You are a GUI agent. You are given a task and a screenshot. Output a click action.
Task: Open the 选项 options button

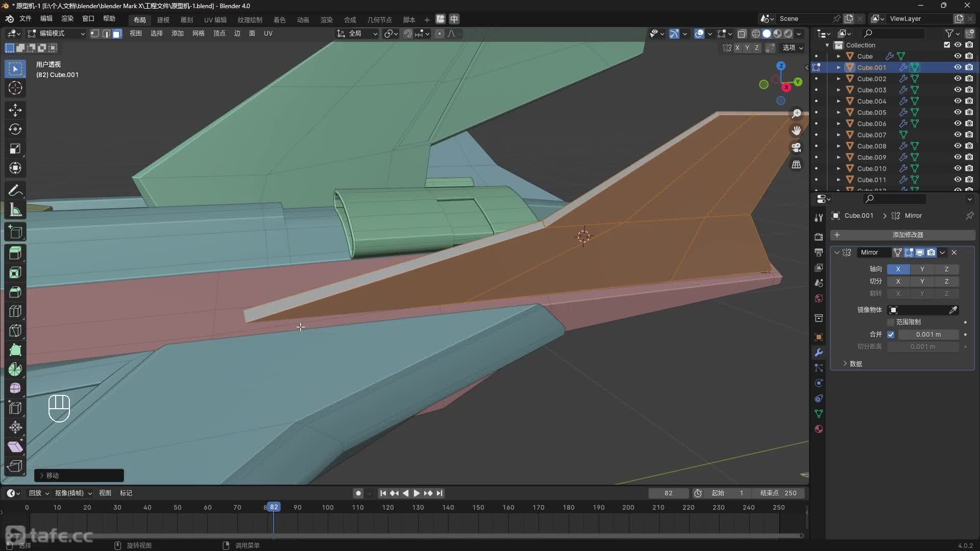pyautogui.click(x=793, y=47)
